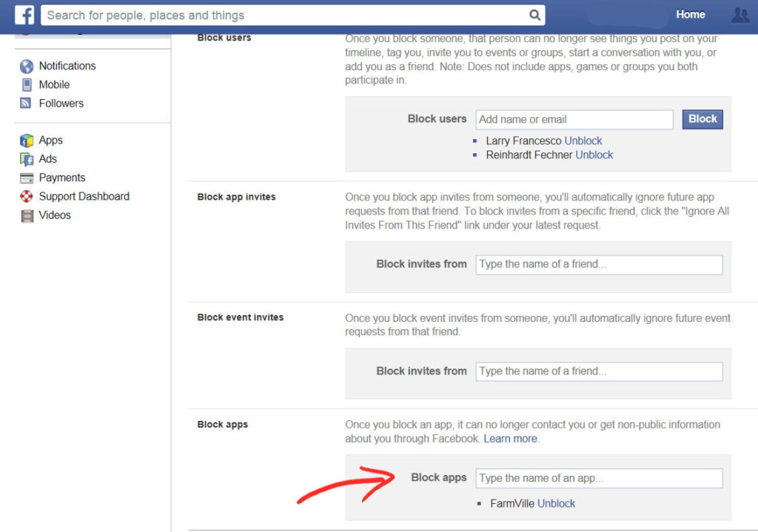Click the Videos filmstrip icon
The width and height of the screenshot is (758, 532).
coord(27,215)
